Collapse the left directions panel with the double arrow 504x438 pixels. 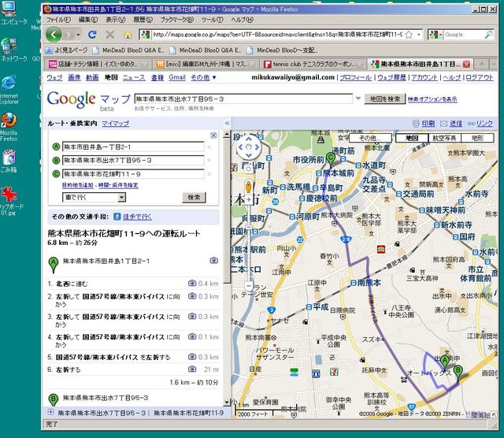point(225,124)
